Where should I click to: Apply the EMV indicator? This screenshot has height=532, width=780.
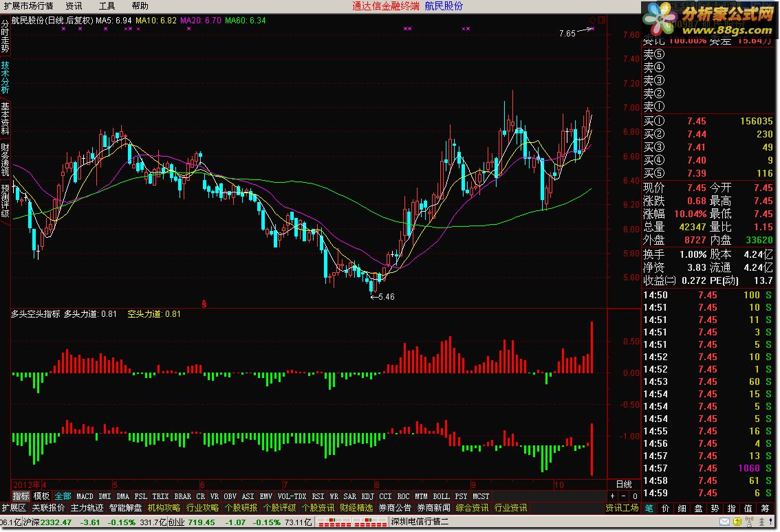click(x=266, y=496)
